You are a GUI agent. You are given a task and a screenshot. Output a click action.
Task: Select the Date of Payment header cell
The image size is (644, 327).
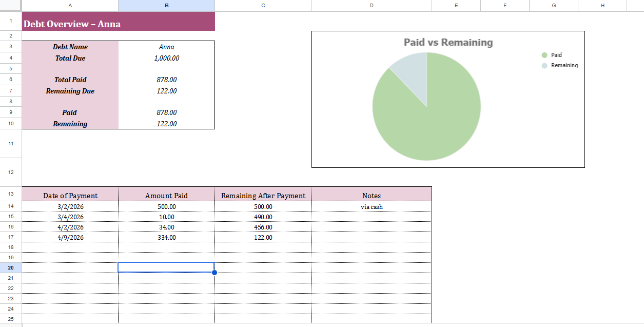pos(70,196)
